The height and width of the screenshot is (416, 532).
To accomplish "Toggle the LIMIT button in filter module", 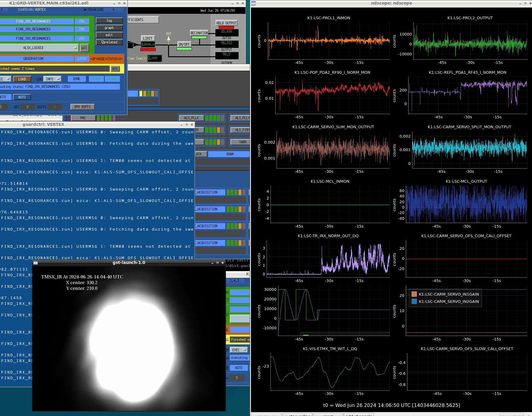I will 148,38.
